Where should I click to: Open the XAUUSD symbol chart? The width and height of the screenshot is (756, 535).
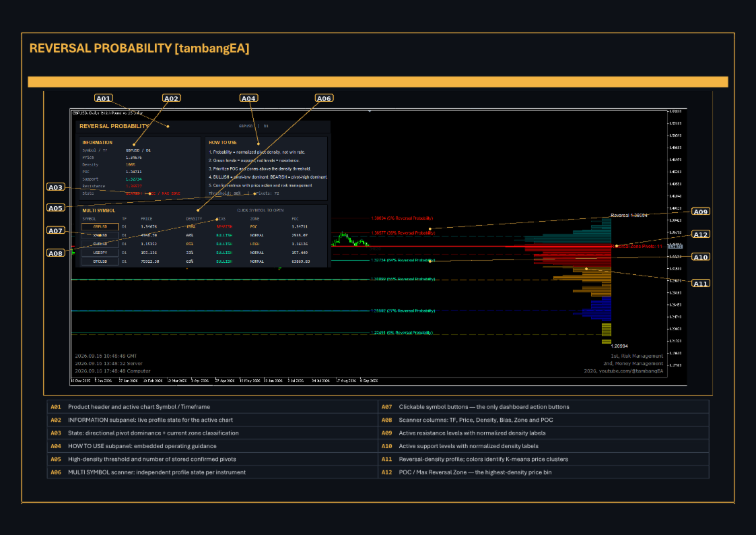coord(100,235)
